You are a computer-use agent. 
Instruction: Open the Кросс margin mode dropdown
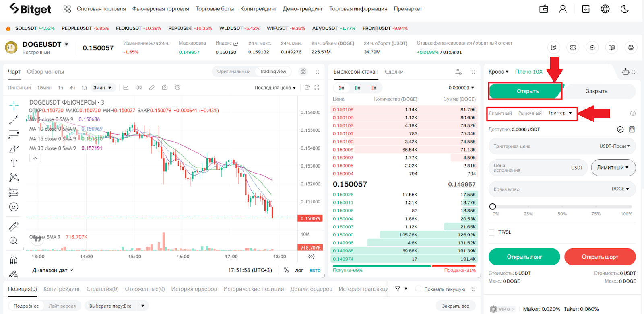coord(498,72)
